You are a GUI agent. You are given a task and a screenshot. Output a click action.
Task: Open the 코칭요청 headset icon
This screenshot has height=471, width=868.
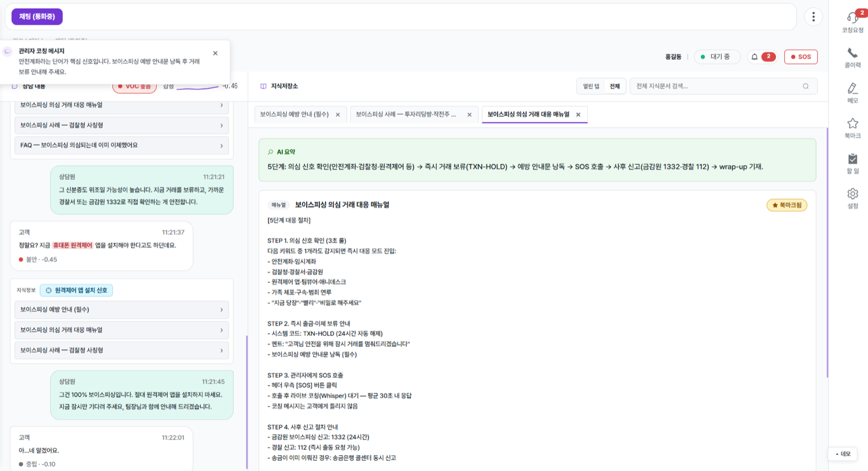852,19
